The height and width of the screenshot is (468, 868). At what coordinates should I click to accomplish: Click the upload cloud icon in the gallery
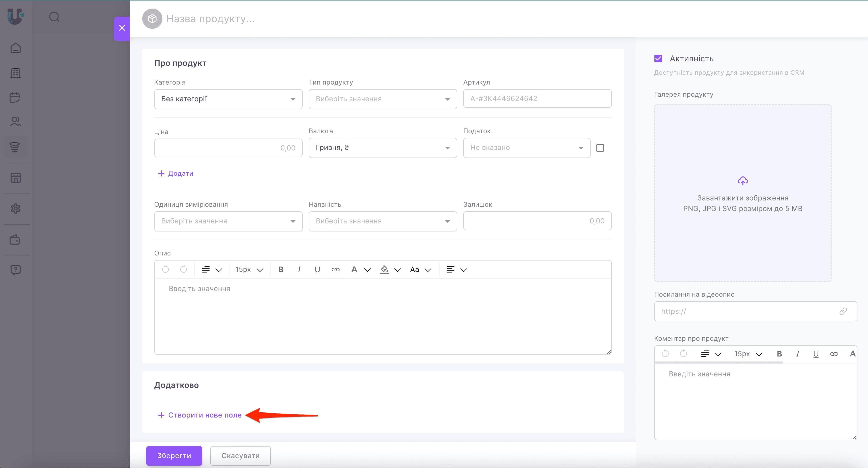pos(743,181)
